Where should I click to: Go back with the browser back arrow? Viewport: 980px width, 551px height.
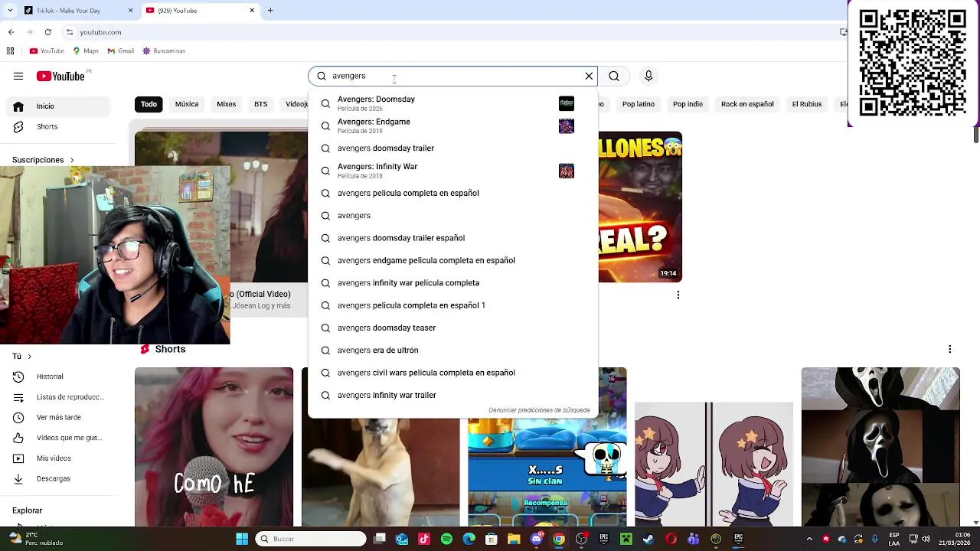pos(11,32)
